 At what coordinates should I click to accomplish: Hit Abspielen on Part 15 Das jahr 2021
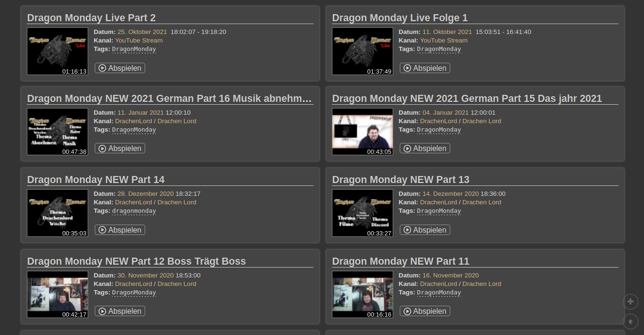pyautogui.click(x=425, y=148)
